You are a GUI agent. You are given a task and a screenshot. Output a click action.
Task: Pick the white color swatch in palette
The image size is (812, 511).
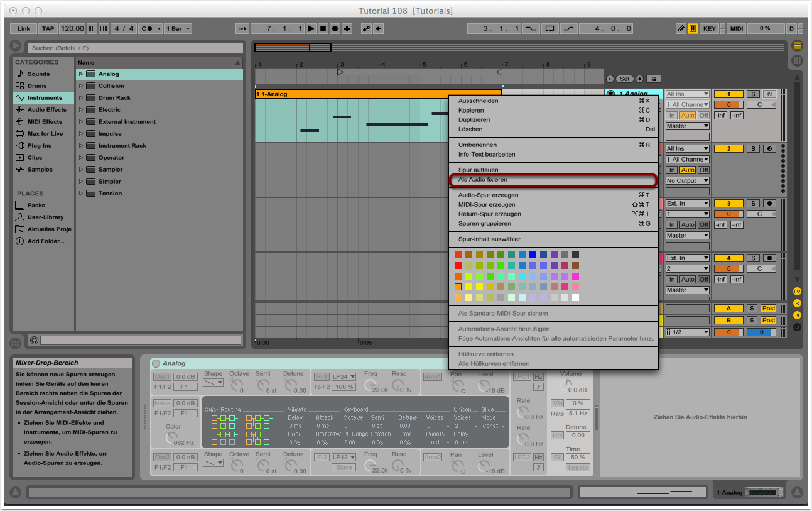click(x=575, y=298)
